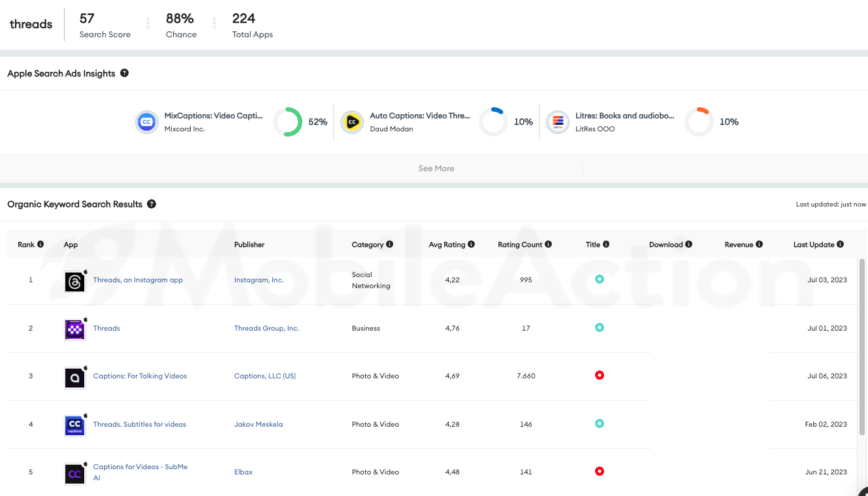Click the 57 Search Score value
This screenshot has width=868, height=496.
pos(87,18)
